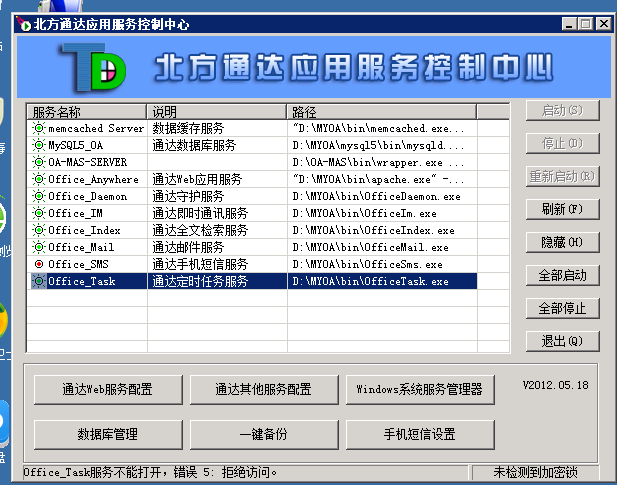Image resolution: width=617 pixels, height=485 pixels.
Task: Click path D:\MYOA\bin\OfficeMail.exe
Action: 370,247
